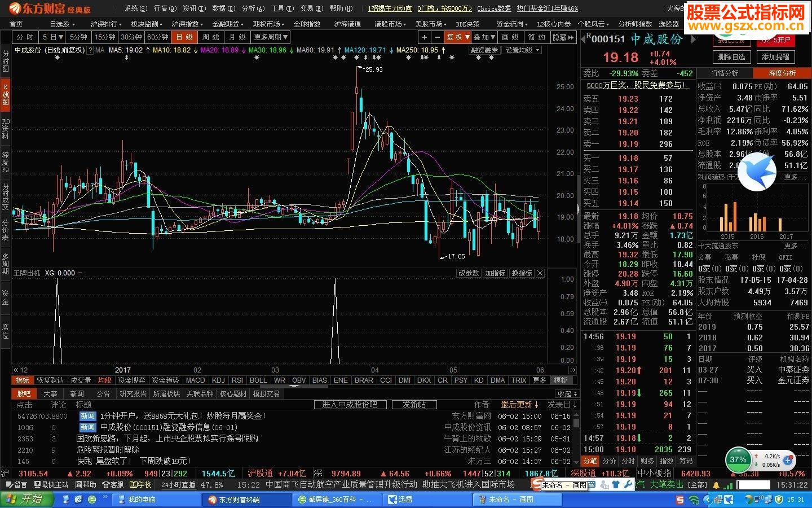Viewport: 812px width, 508px height.
Task: Click the 添加提醒 button
Action: point(775,57)
